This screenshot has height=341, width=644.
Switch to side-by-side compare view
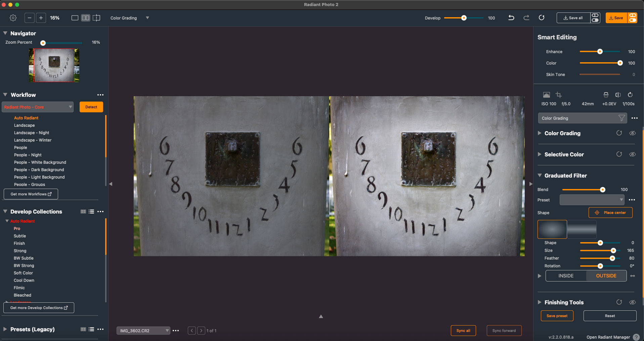point(86,18)
